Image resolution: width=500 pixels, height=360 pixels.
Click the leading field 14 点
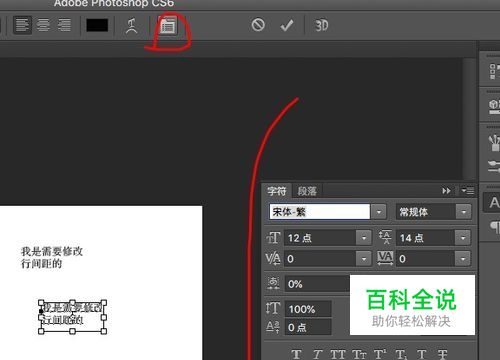tap(425, 238)
